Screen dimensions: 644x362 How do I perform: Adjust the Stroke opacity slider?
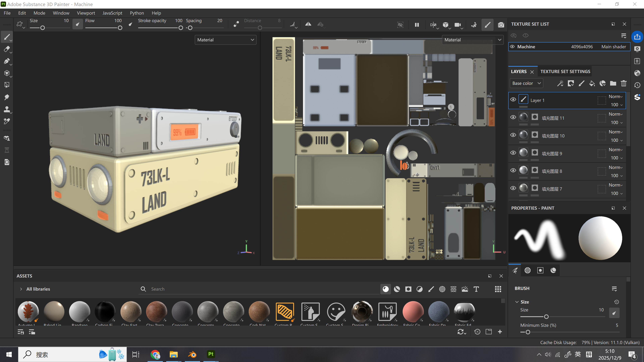coord(181,28)
